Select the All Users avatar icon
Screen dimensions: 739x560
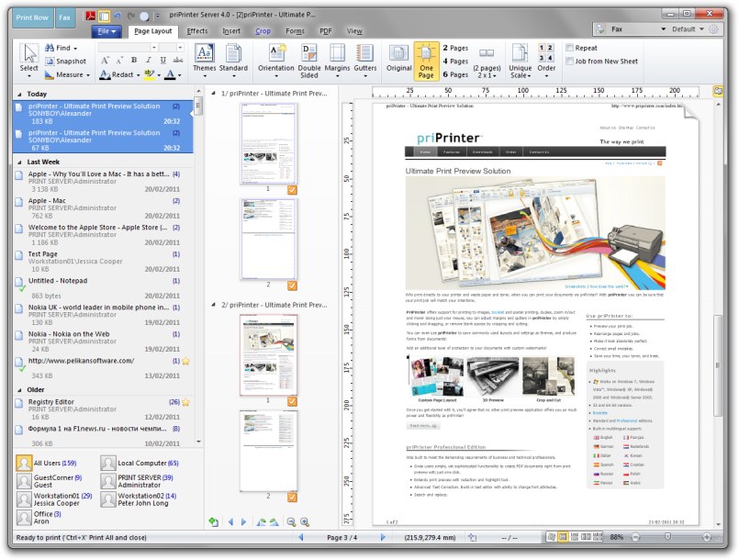click(24, 463)
